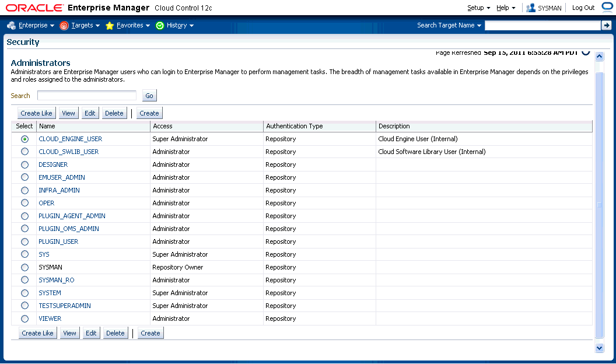Click the Authentication Type column header
This screenshot has height=364, width=616.
coord(320,126)
